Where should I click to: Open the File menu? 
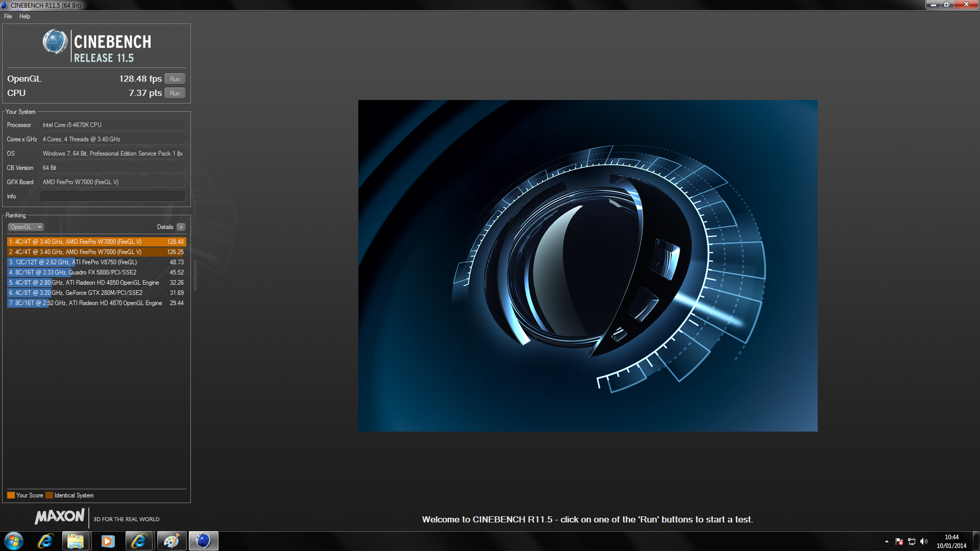coord(8,16)
